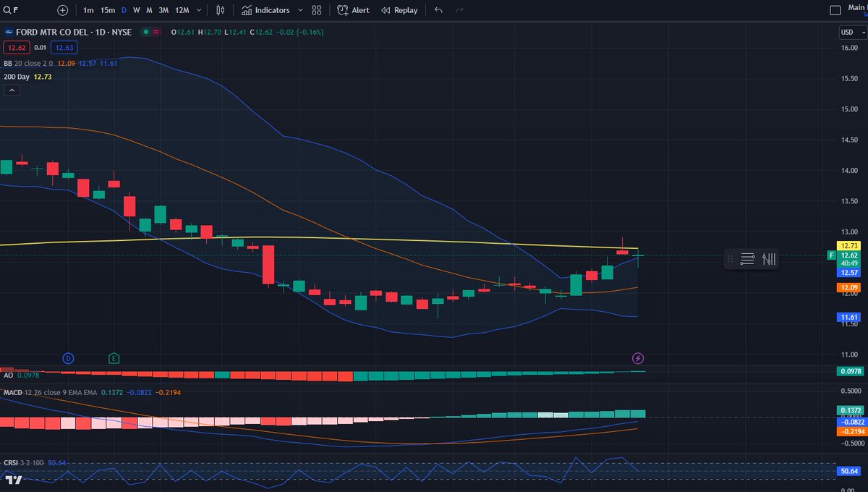Click the 50.64 CRSI value label
This screenshot has width=868, height=492.
tap(851, 471)
